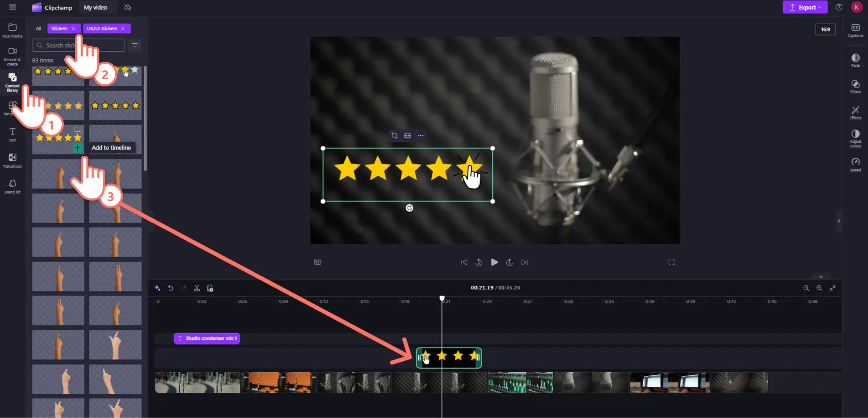Remove the UX/UI stickers filter tag
The width and height of the screenshot is (868, 418).
click(x=123, y=29)
